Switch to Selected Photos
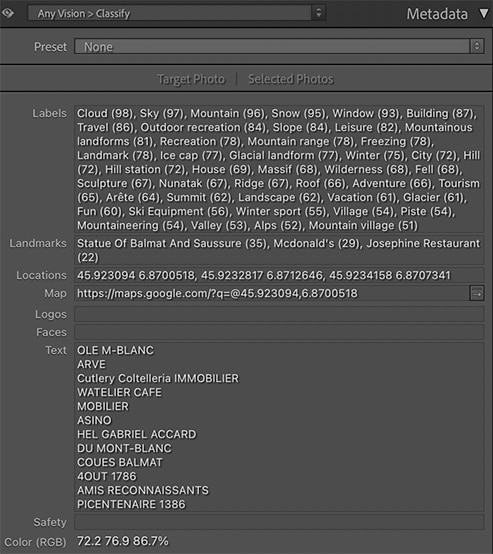Screen dimensions: 493x554 [290, 79]
